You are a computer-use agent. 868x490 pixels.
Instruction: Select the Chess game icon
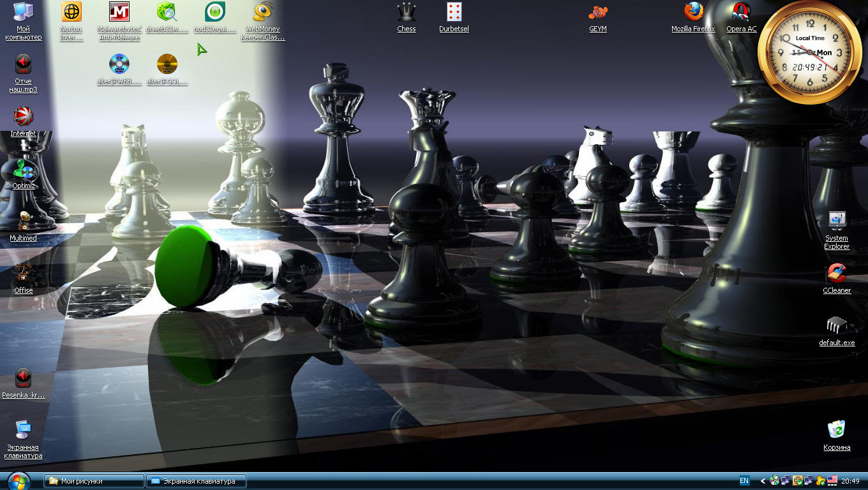[x=407, y=18]
